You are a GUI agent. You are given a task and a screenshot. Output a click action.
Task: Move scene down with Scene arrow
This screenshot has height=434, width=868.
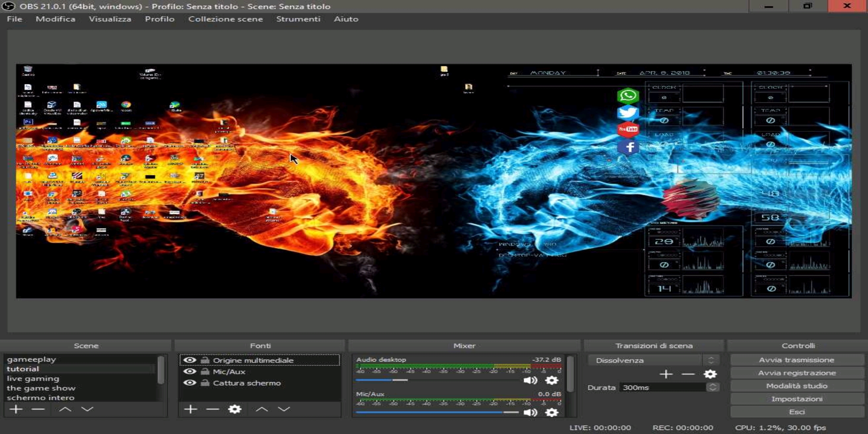click(x=87, y=409)
